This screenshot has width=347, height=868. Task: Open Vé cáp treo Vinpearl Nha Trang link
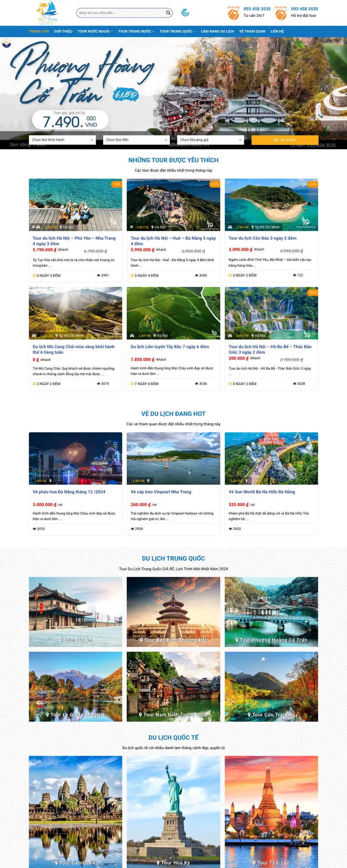click(161, 492)
